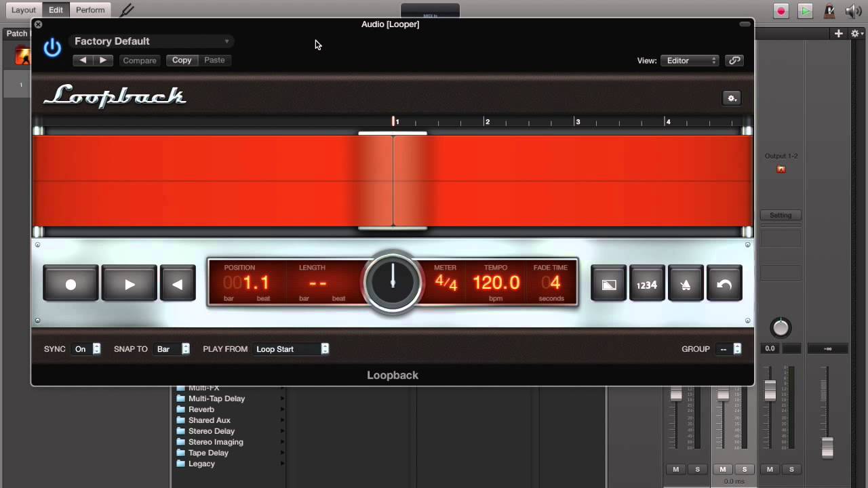Click the link icon beside the View menu
The height and width of the screenshot is (488, 868).
734,60
